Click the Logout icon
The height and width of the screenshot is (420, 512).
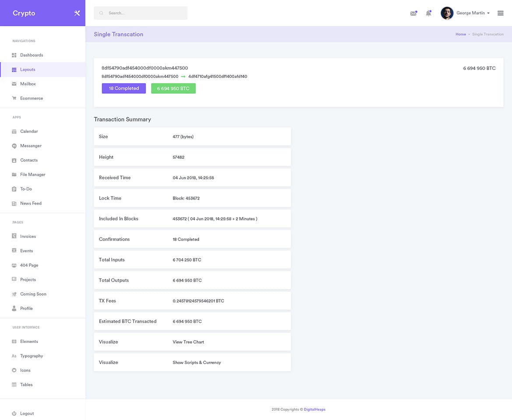[x=14, y=413]
